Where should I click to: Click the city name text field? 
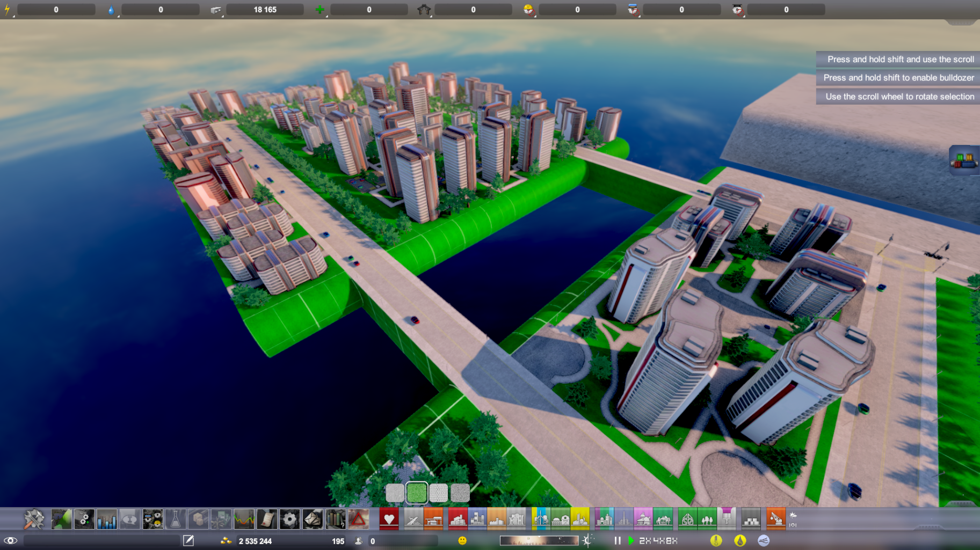tap(102, 540)
